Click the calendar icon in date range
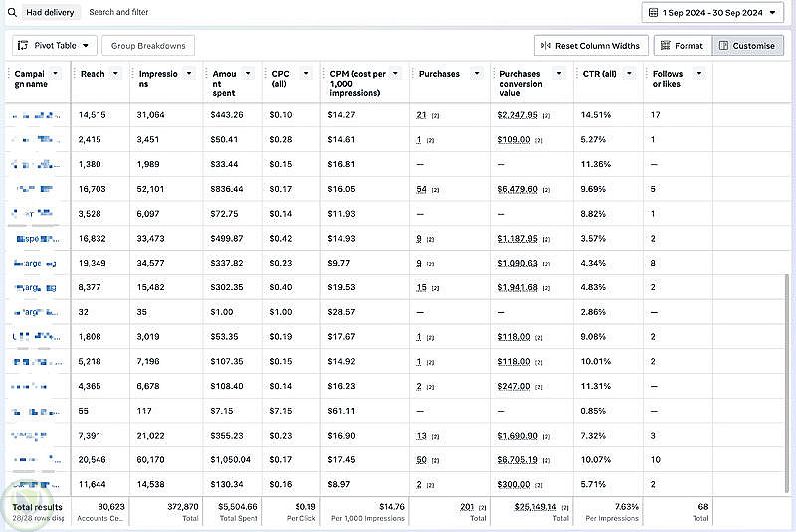 [652, 13]
